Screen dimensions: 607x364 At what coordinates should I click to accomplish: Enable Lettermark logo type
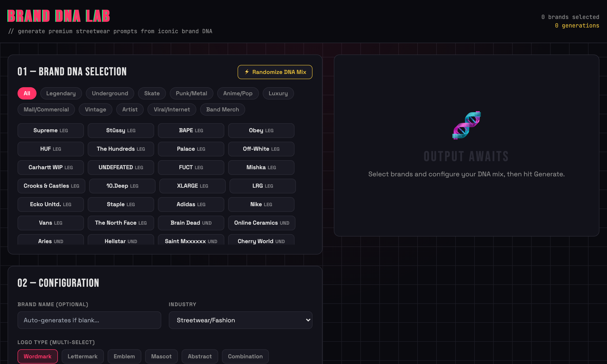pos(83,356)
